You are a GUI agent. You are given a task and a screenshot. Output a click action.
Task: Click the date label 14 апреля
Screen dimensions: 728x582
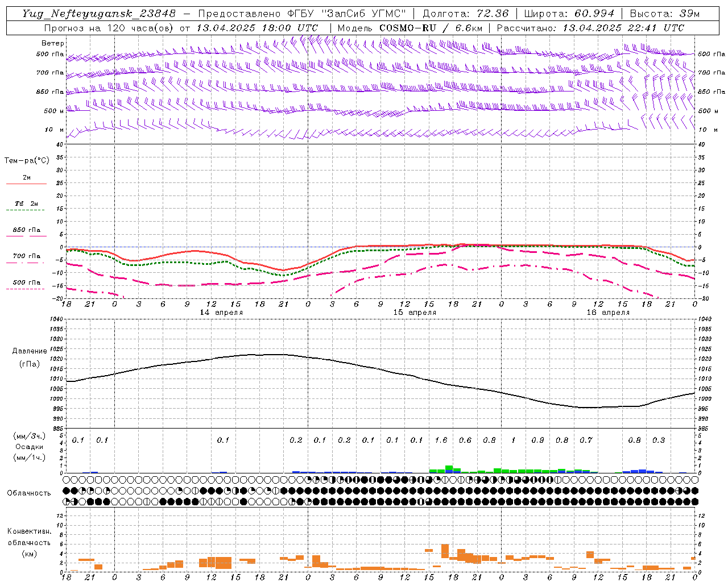221,313
